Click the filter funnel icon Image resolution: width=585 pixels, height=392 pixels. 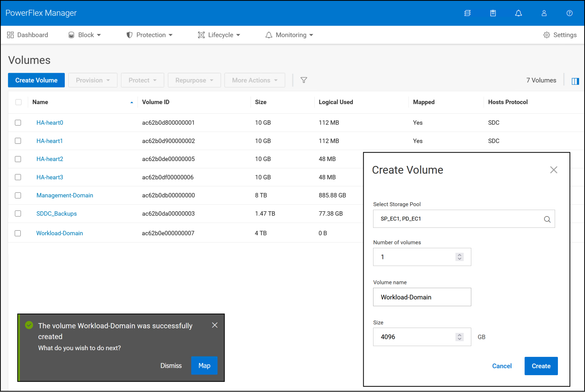[304, 80]
